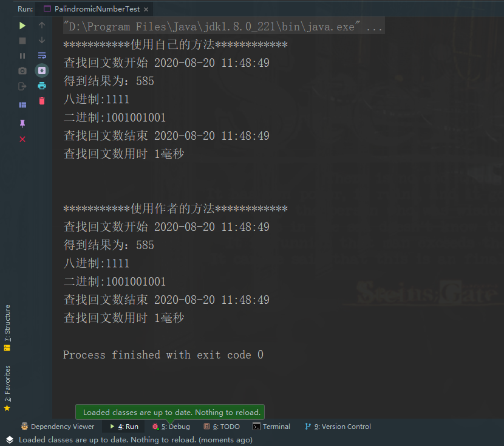
Task: Click the java.exe command line at top
Action: [223, 27]
